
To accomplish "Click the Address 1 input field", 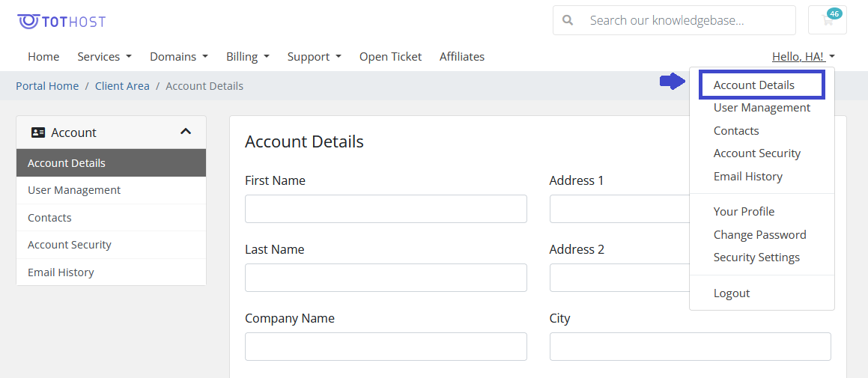I will click(x=619, y=209).
